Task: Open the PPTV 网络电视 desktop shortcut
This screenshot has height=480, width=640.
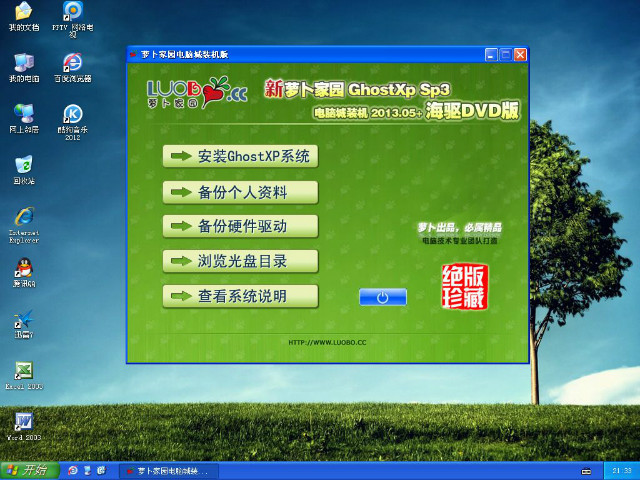Action: (73, 19)
